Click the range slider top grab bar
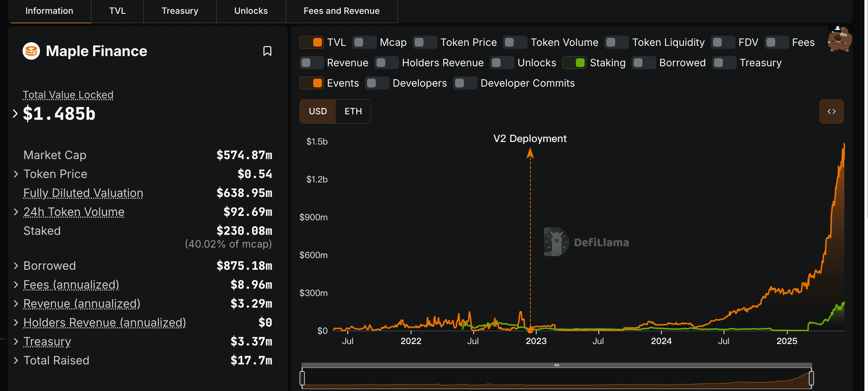The width and height of the screenshot is (868, 391). (x=557, y=365)
